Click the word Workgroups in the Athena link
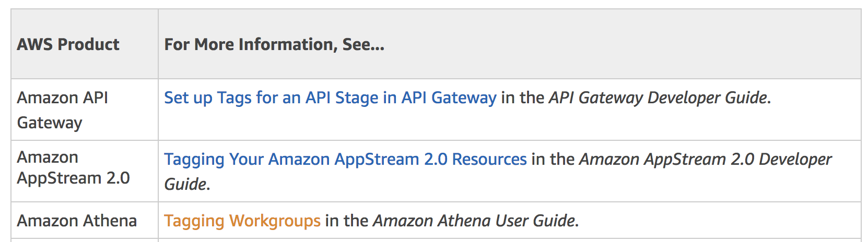The image size is (868, 242). tap(275, 221)
